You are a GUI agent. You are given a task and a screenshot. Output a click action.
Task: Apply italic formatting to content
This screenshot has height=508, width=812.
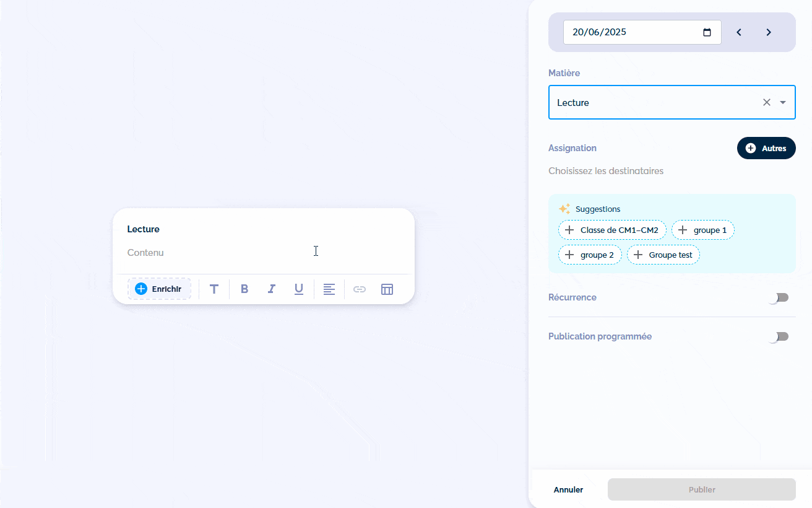[x=271, y=289]
